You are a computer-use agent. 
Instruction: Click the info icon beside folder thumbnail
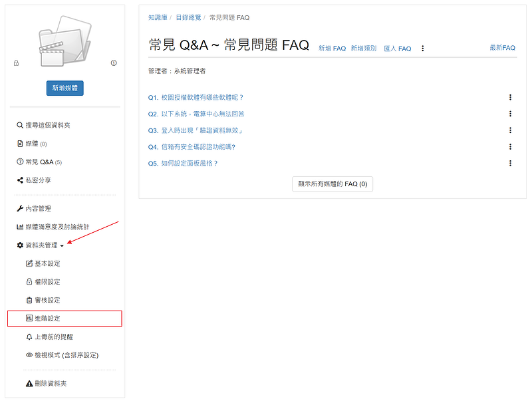[114, 63]
